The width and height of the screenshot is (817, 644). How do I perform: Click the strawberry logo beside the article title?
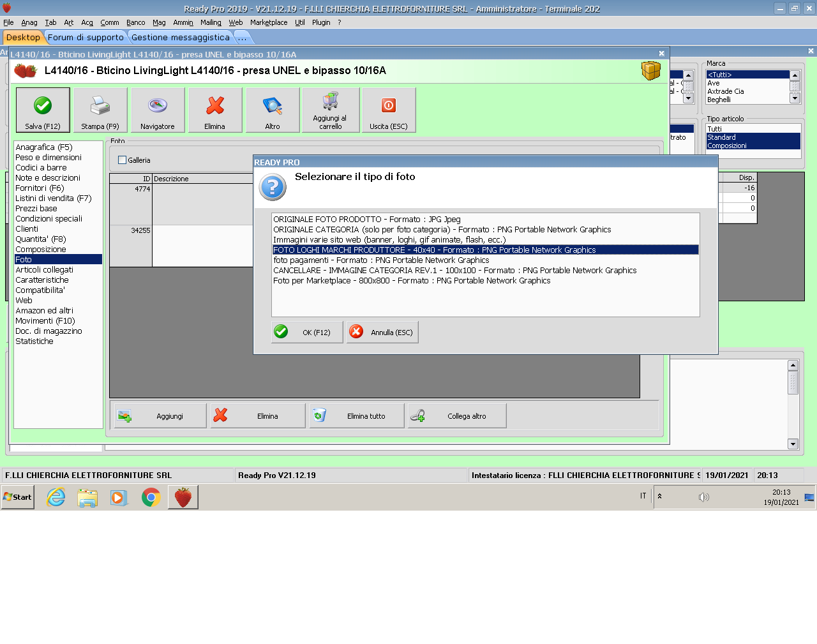pyautogui.click(x=26, y=70)
